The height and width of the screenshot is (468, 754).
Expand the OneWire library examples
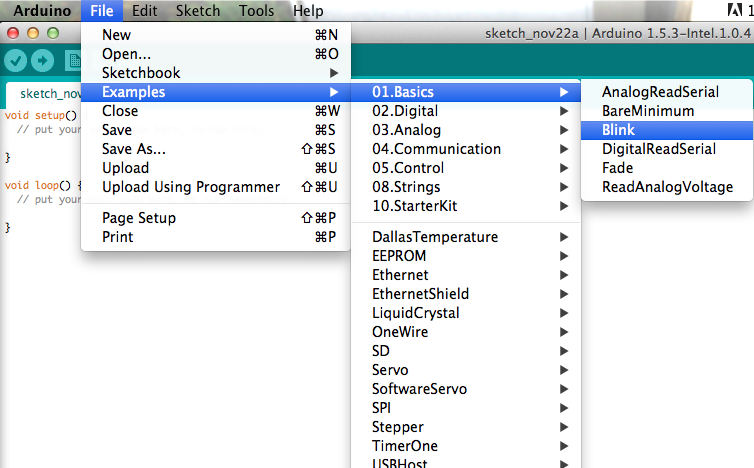coord(466,332)
